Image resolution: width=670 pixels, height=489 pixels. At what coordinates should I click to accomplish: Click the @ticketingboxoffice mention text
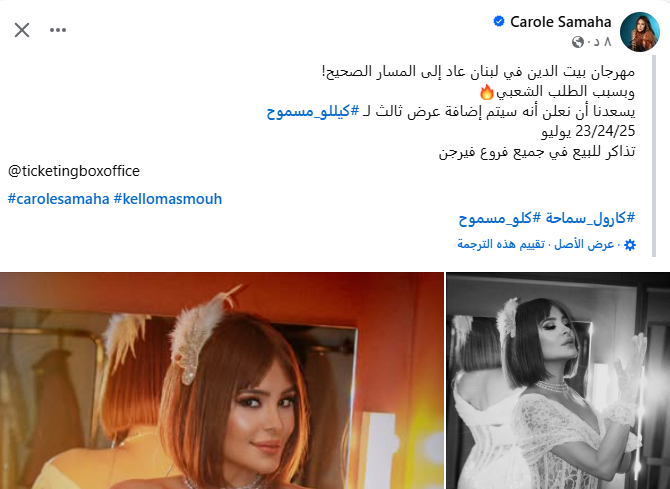(x=74, y=171)
